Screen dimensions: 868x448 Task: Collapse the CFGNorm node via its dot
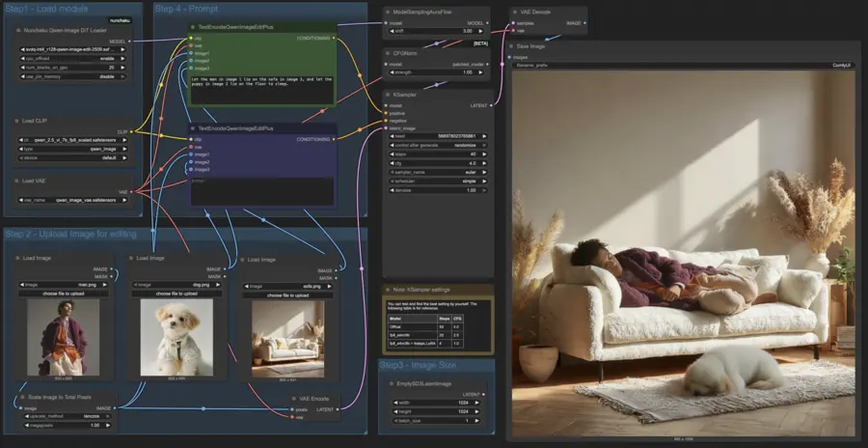[x=388, y=53]
